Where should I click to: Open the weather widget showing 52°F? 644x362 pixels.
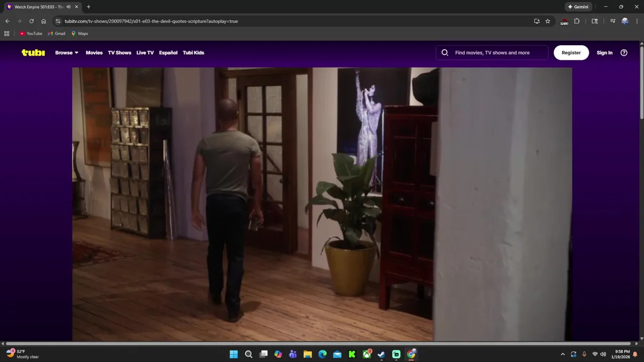coord(23,354)
